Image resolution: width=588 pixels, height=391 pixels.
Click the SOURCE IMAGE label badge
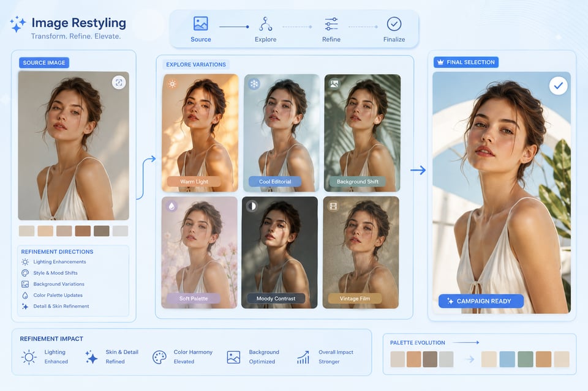pos(44,62)
